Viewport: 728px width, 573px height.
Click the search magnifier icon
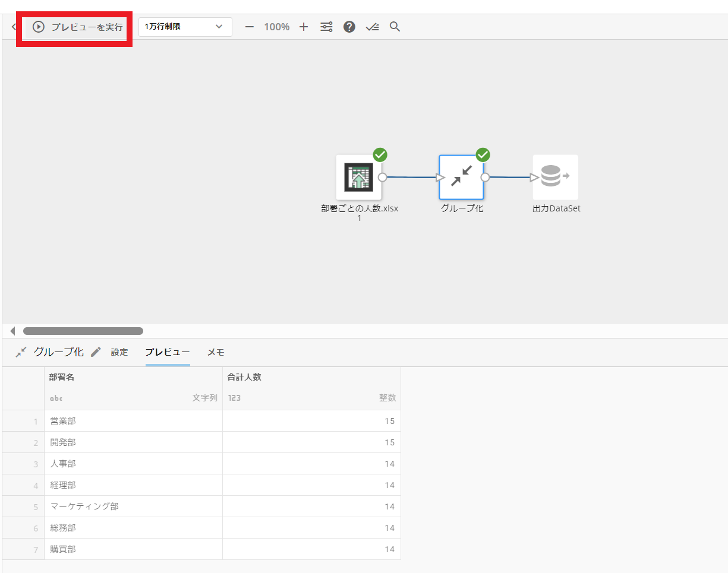click(x=395, y=27)
